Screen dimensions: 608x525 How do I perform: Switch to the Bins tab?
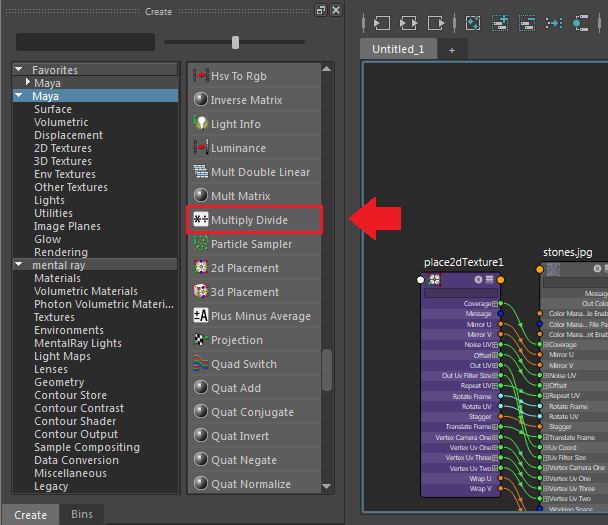tap(82, 515)
